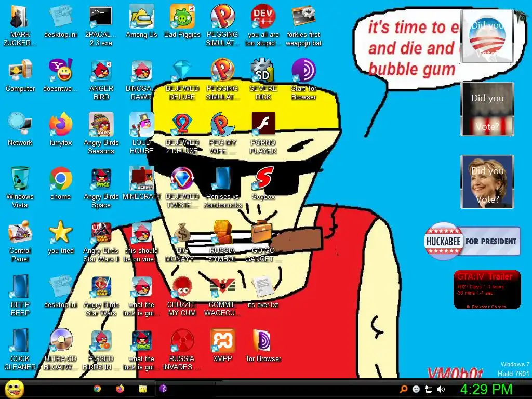Open the Tor Browser folder icon
This screenshot has height=399, width=532.
click(x=263, y=345)
